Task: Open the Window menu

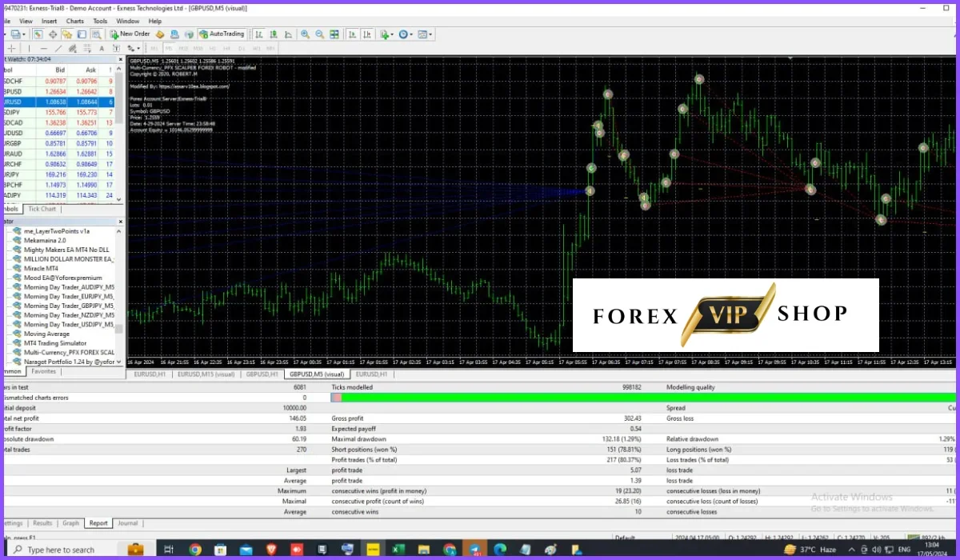Action: (x=127, y=21)
